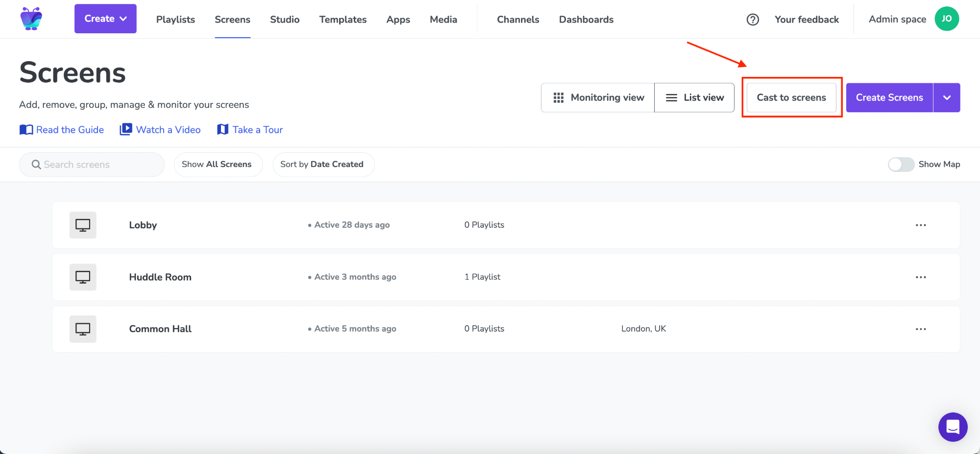Click the JO user avatar

(947, 19)
